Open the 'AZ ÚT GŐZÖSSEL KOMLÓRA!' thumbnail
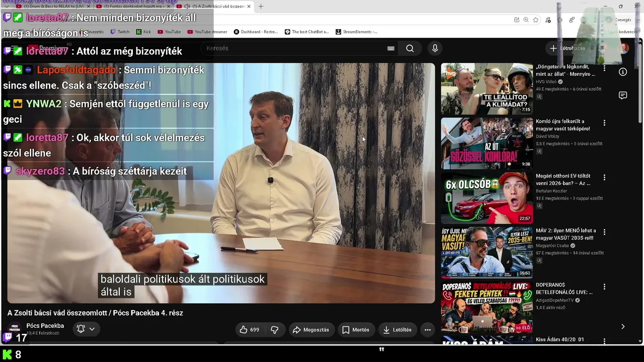This screenshot has width=644, height=362. (487, 143)
